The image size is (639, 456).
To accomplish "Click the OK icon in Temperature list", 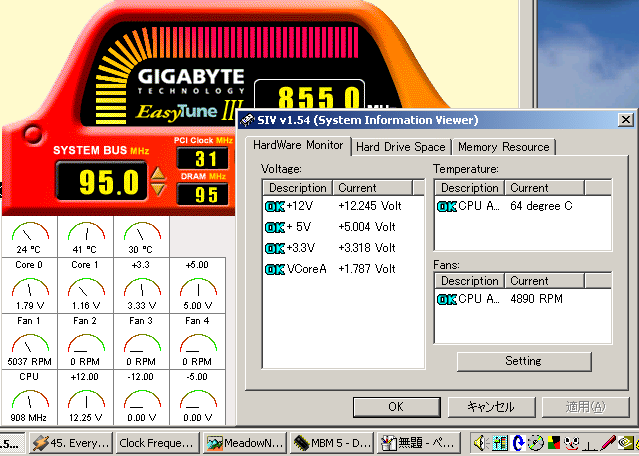I will (447, 206).
